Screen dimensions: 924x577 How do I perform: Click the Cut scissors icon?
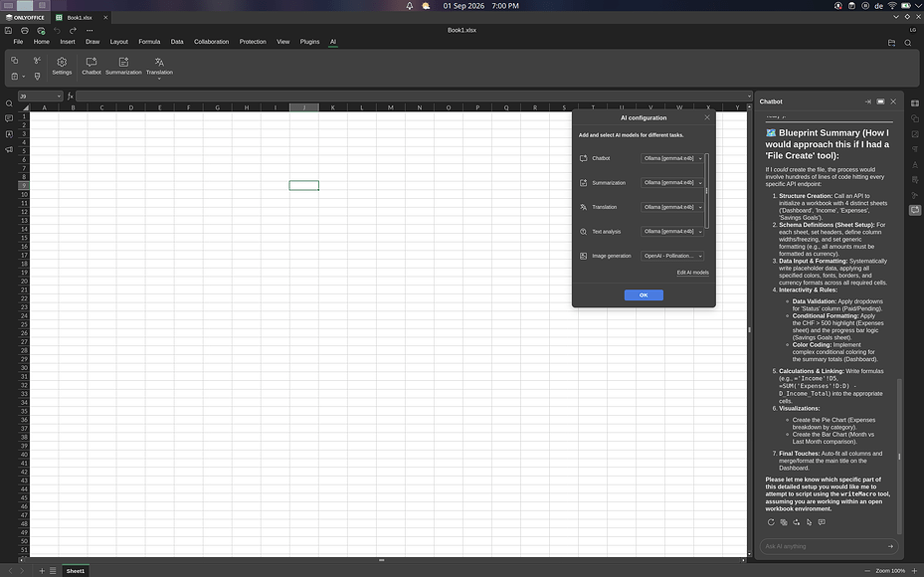(x=37, y=60)
